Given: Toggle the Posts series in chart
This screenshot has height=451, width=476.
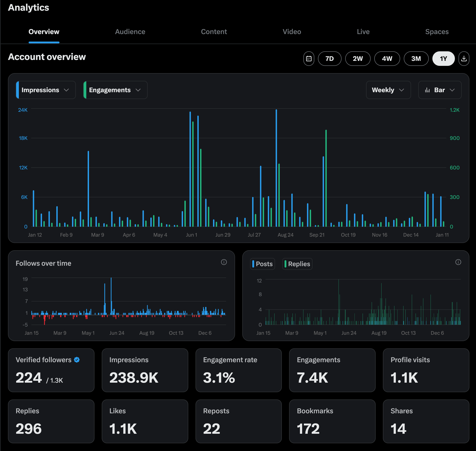Looking at the screenshot, I should coord(262,264).
